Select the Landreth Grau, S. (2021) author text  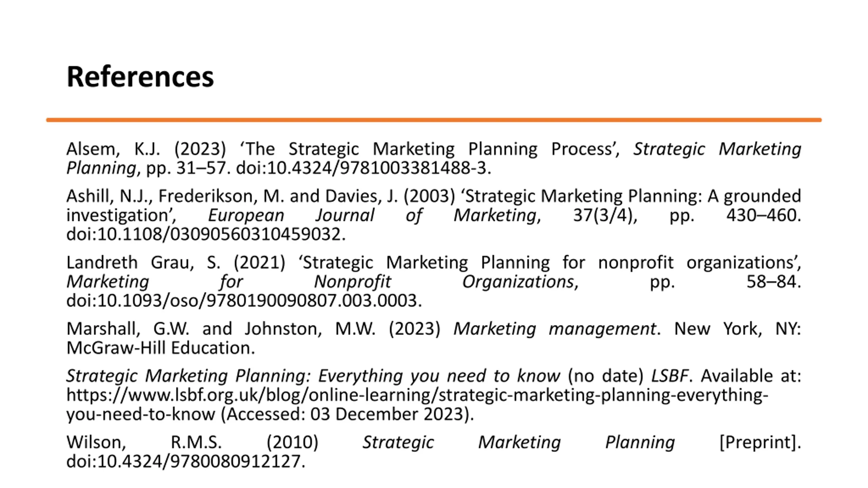click(x=176, y=263)
